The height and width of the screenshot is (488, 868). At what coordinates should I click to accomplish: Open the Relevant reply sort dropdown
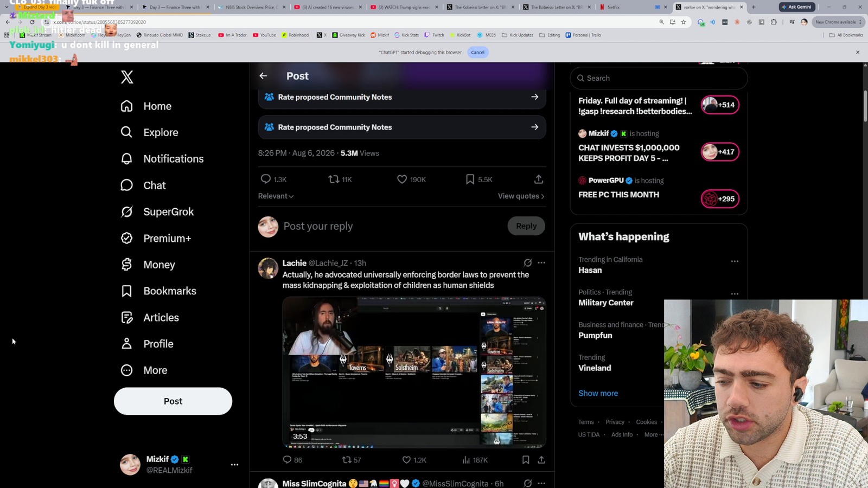(276, 196)
